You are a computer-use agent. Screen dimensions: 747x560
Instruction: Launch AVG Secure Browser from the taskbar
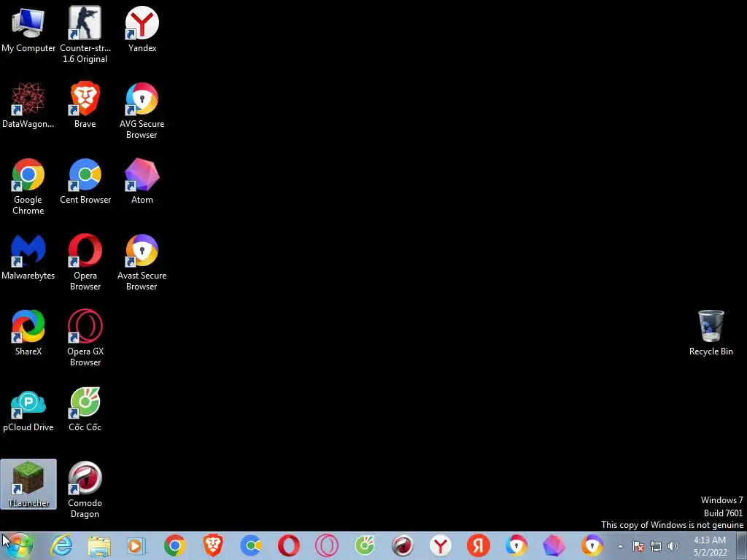516,545
